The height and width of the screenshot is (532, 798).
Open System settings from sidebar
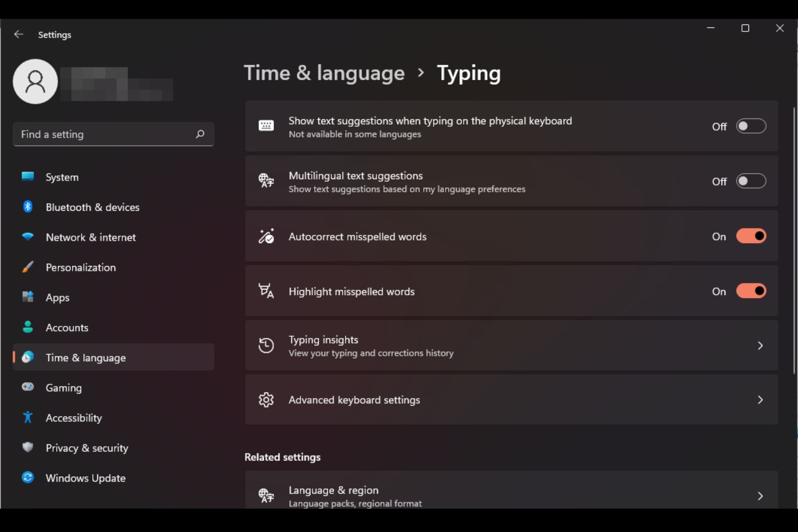click(x=62, y=177)
